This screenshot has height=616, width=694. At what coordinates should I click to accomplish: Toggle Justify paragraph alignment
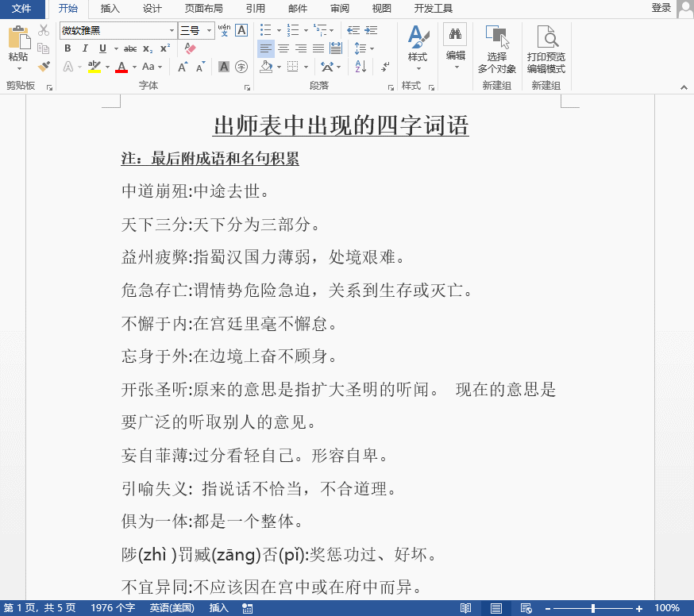318,48
